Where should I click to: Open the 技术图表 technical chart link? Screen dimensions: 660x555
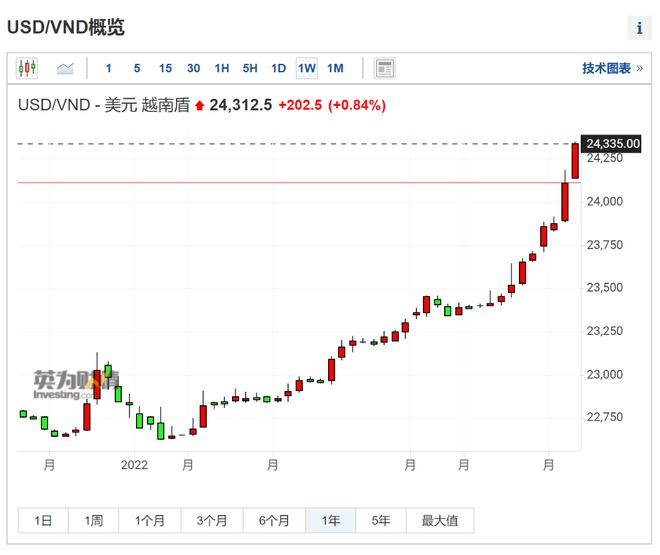point(606,68)
